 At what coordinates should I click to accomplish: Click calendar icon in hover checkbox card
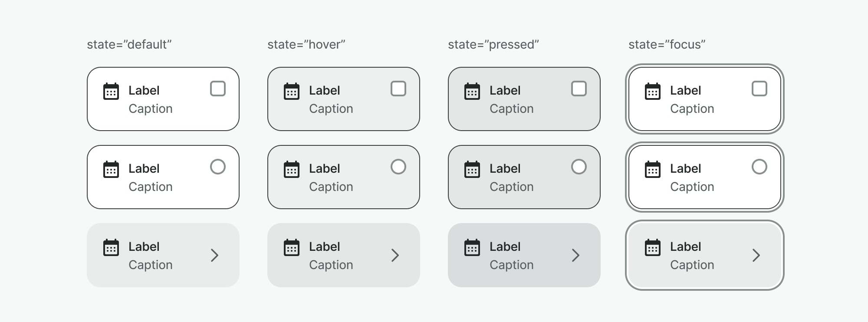tap(292, 92)
